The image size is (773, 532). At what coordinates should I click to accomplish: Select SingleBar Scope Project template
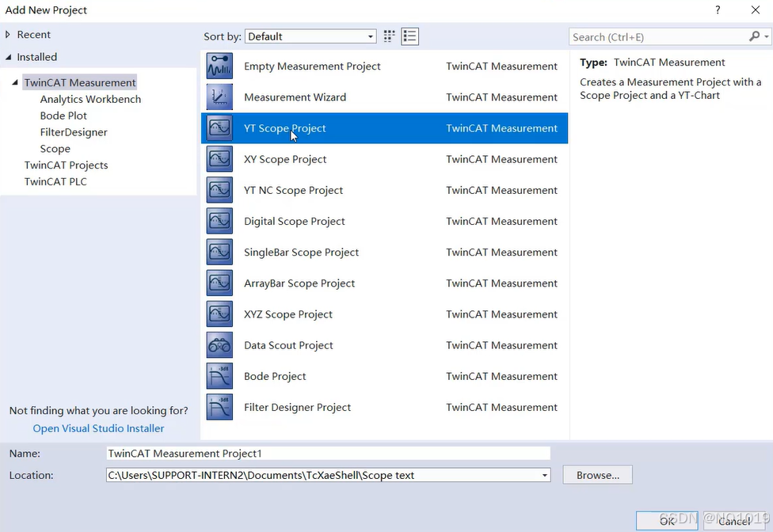[x=385, y=253]
